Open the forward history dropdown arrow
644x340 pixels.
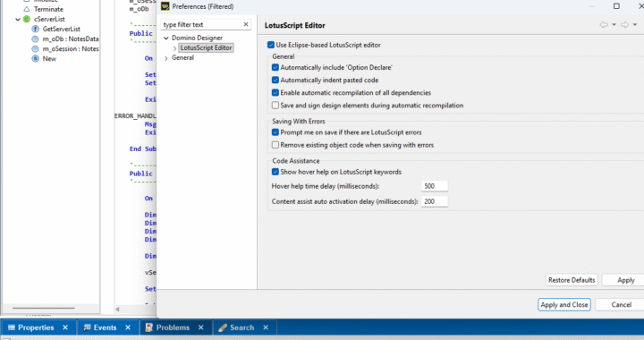coord(635,25)
